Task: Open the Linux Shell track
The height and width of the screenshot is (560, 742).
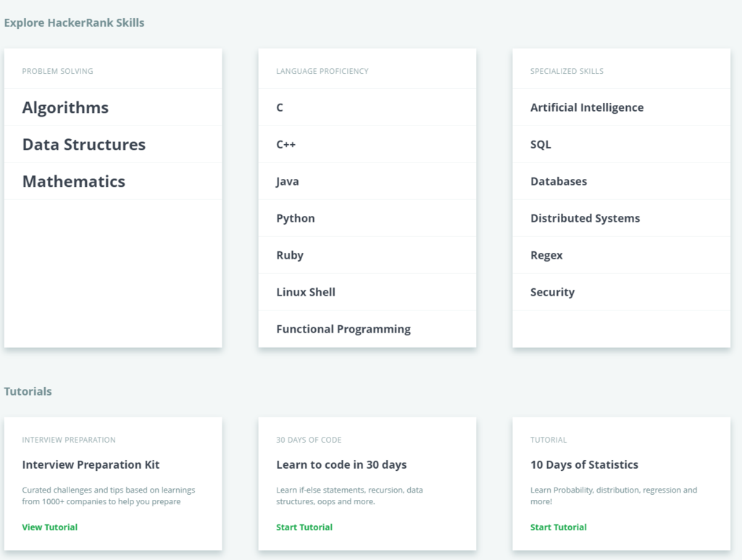Action: [306, 292]
